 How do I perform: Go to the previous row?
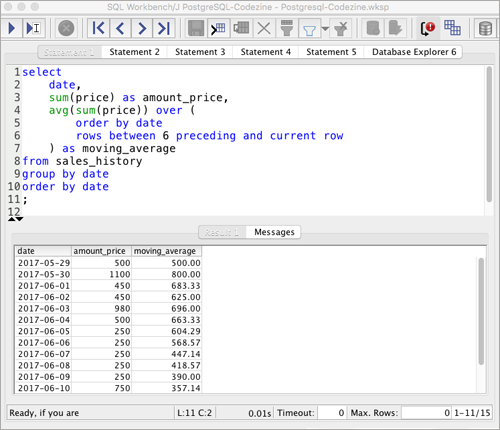(x=120, y=28)
